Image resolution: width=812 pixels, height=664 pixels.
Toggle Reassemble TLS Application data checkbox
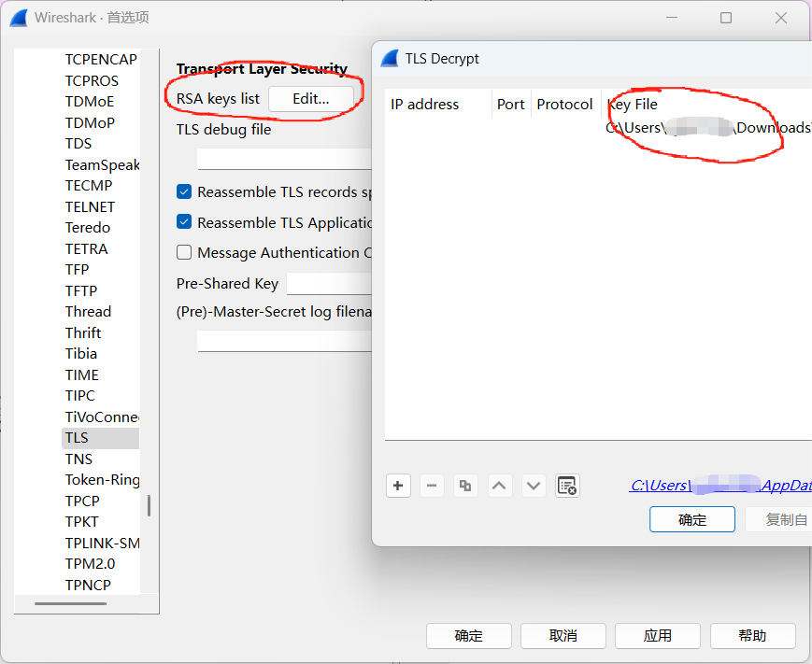click(x=184, y=222)
